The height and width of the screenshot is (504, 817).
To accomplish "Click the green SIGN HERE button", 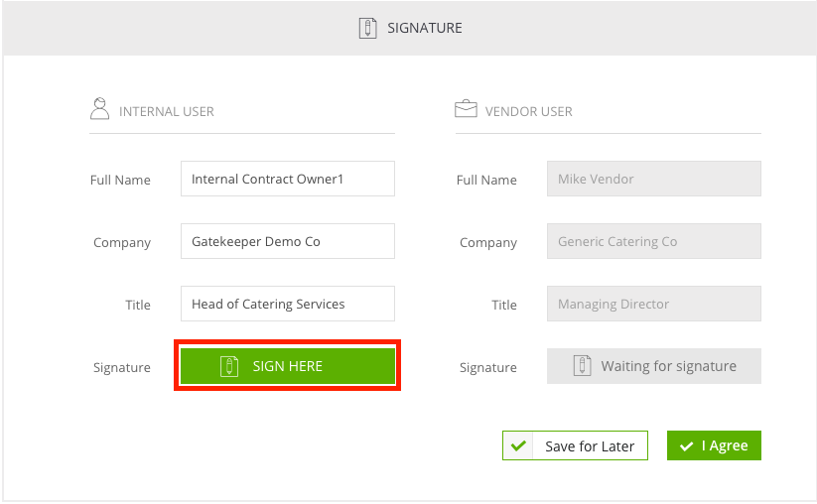I will click(x=288, y=366).
